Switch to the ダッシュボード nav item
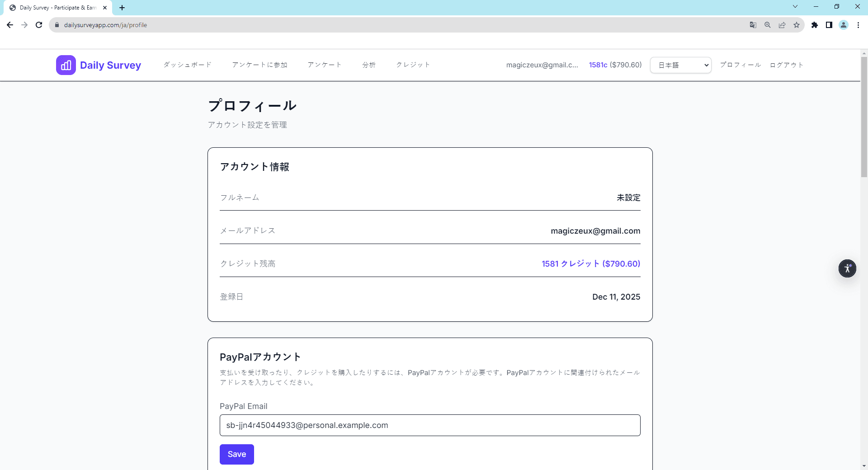Viewport: 868px width, 470px height. coord(187,65)
